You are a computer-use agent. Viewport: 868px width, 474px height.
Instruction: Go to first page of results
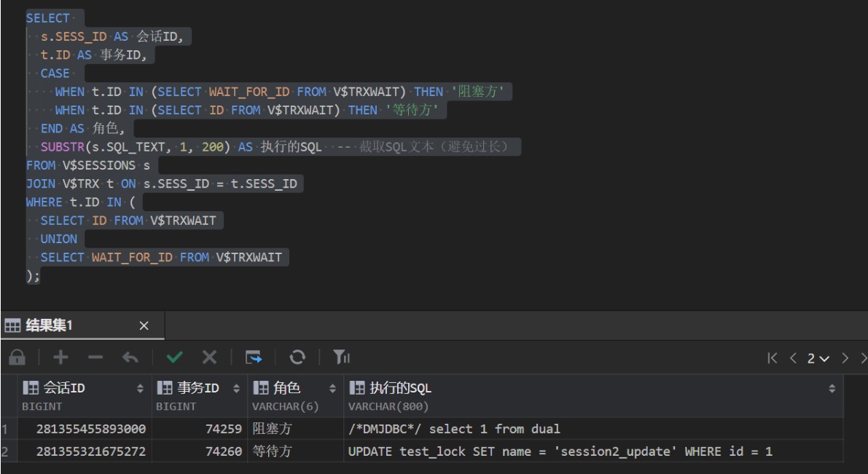pyautogui.click(x=773, y=358)
